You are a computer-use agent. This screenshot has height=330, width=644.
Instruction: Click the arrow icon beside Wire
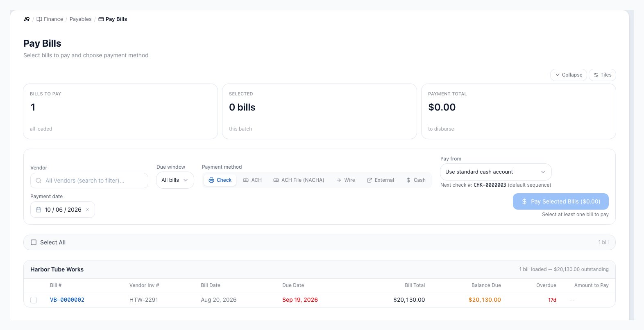coord(339,180)
